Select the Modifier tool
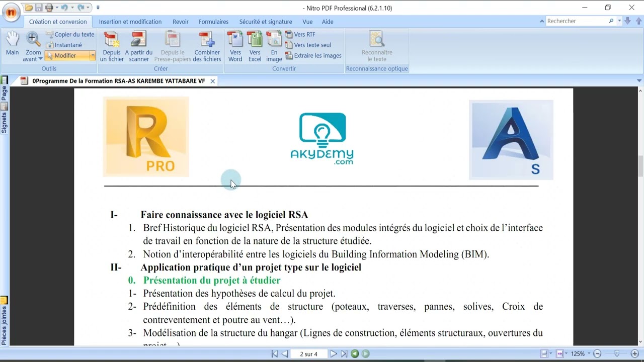This screenshot has height=362, width=644. 67,56
